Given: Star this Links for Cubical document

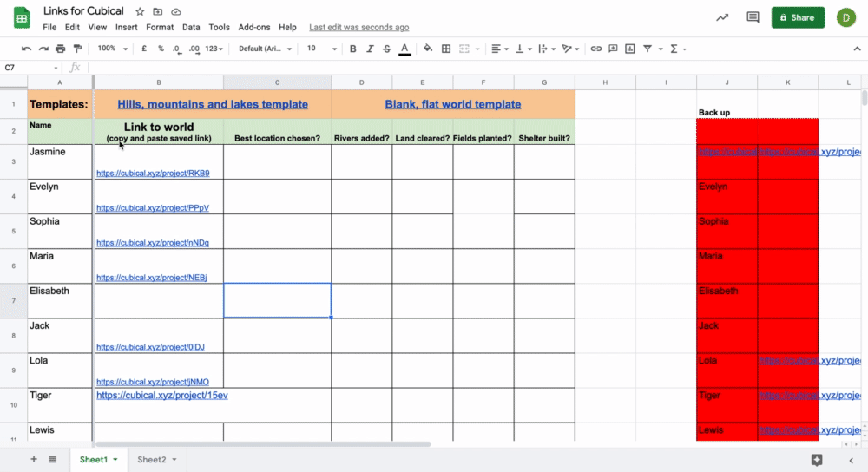Looking at the screenshot, I should tap(141, 12).
